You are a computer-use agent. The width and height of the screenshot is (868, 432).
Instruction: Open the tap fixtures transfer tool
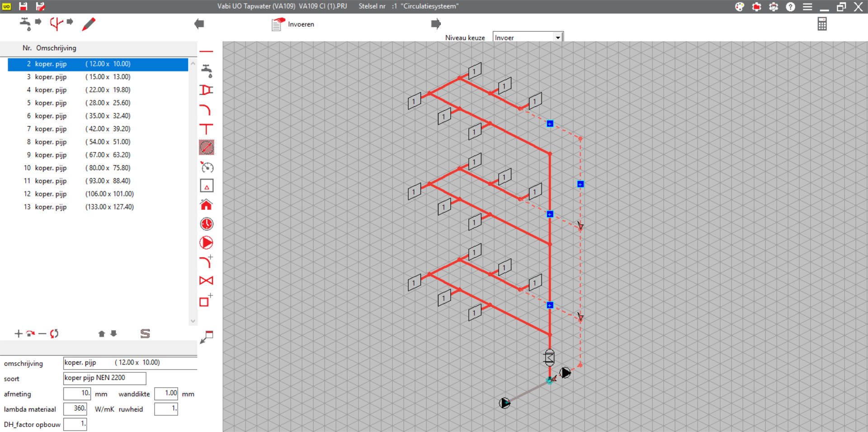pos(30,24)
